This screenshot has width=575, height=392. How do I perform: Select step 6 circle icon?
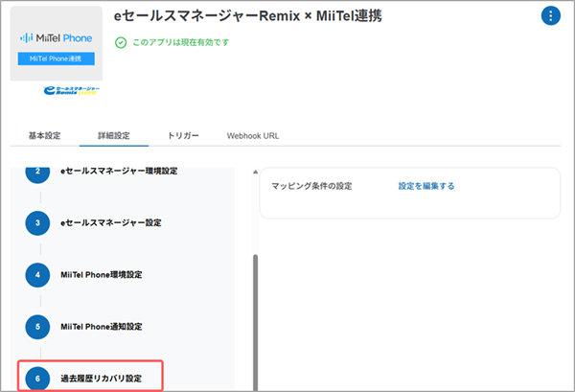(37, 378)
